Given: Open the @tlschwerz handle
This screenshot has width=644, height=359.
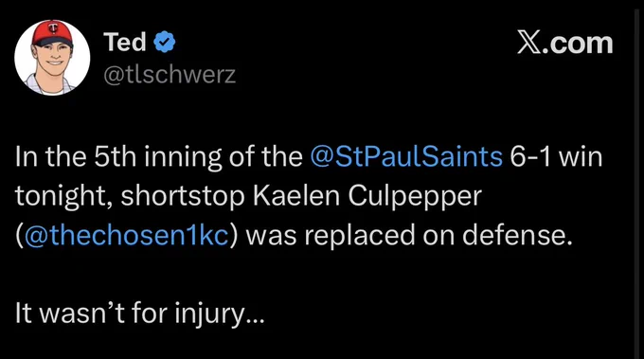Looking at the screenshot, I should pos(170,75).
